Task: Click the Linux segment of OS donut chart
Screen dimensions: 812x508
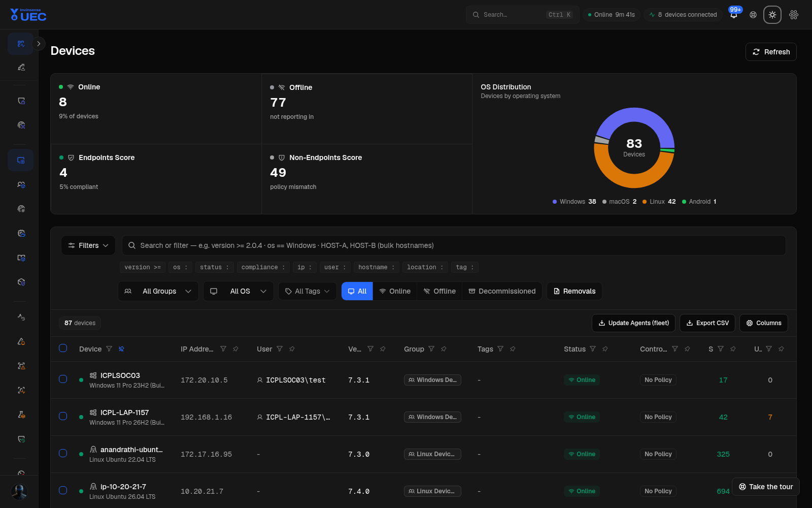Action: pyautogui.click(x=632, y=180)
